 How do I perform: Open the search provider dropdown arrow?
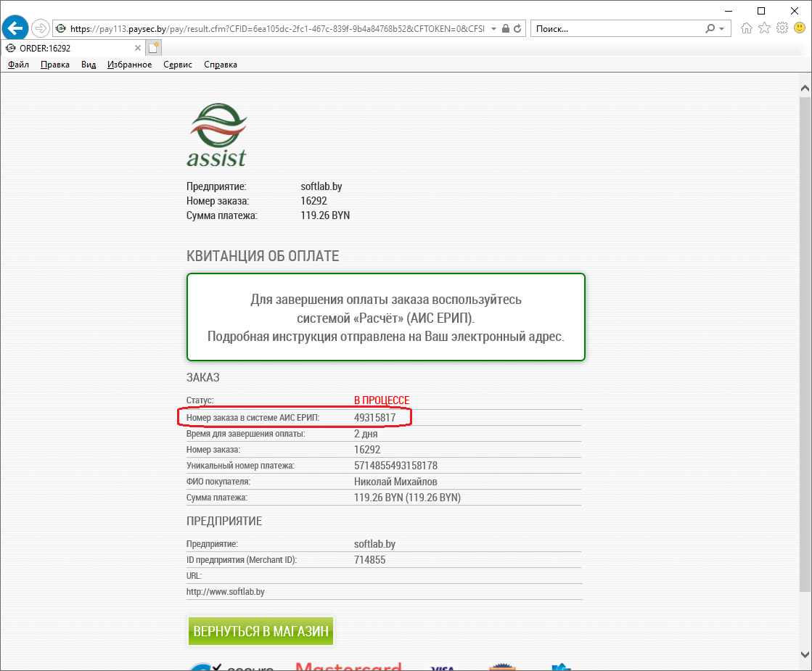point(721,29)
